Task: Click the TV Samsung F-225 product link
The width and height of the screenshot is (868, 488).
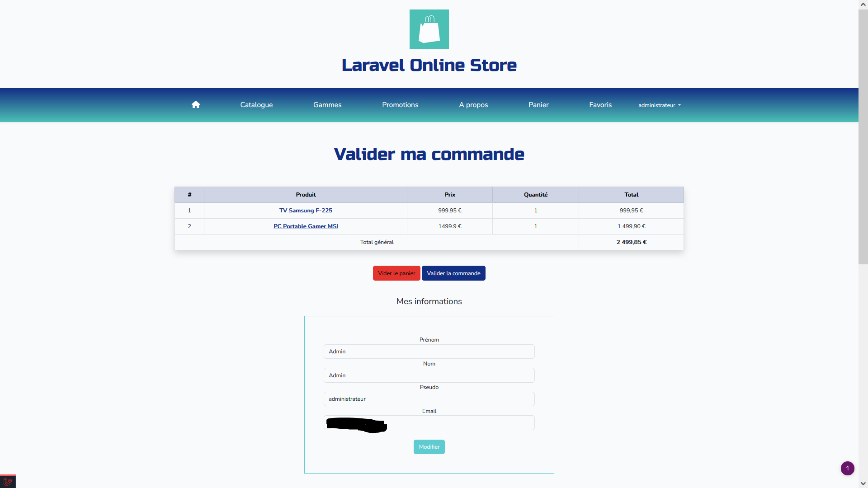Action: point(306,210)
